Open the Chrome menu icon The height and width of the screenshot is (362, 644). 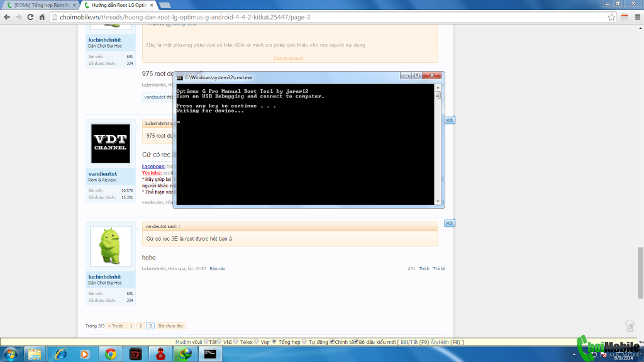click(638, 17)
